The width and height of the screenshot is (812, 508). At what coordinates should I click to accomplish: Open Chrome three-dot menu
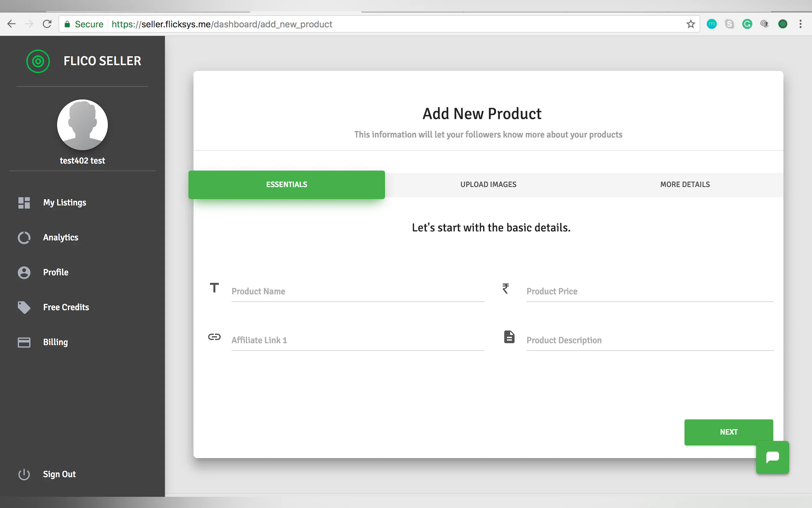coord(800,24)
